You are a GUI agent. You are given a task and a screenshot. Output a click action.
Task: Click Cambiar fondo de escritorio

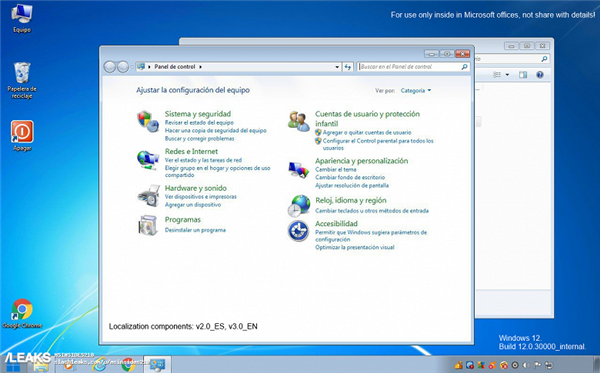coord(350,178)
